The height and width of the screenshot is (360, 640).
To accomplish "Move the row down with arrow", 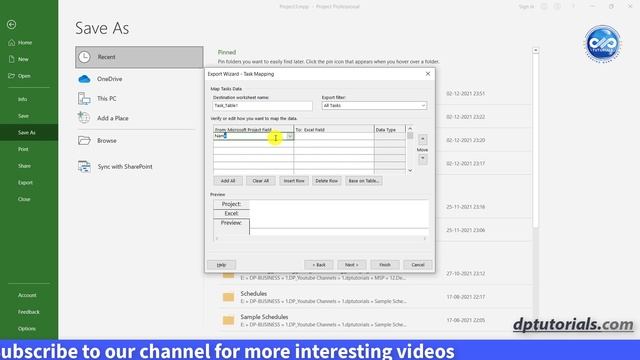I will (x=422, y=158).
